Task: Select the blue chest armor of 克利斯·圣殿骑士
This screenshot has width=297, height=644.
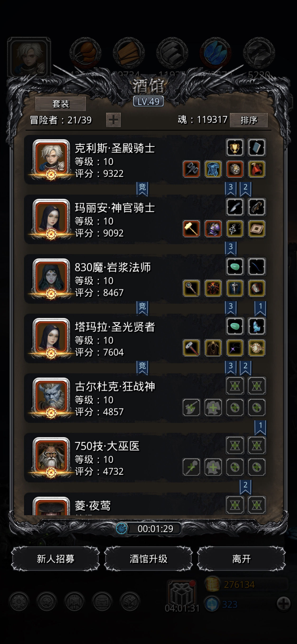Action: coord(213,169)
